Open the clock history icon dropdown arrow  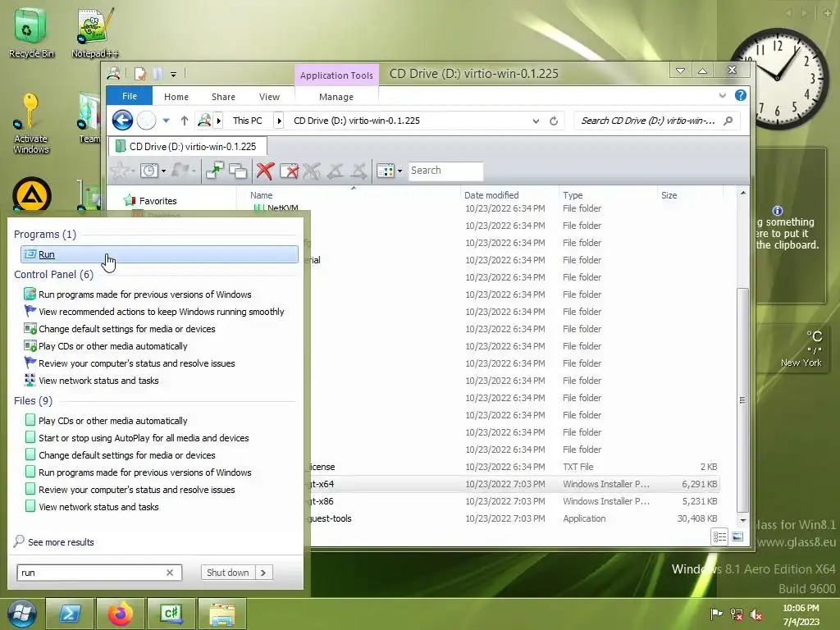click(x=163, y=171)
